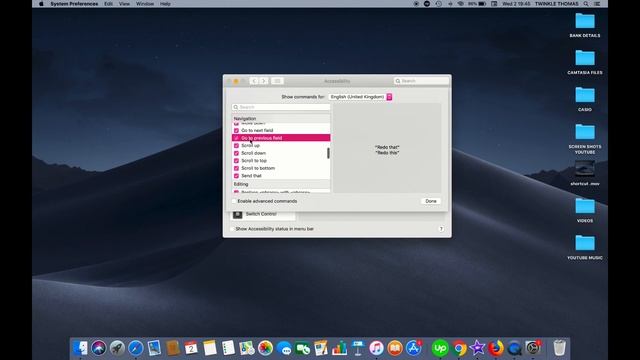
Task: Open 'Show commands for' language dropdown
Action: click(x=360, y=97)
